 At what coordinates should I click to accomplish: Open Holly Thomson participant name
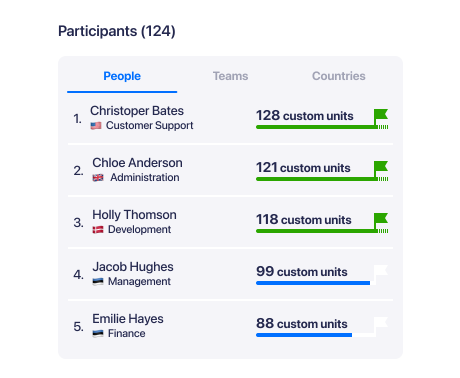click(x=134, y=215)
